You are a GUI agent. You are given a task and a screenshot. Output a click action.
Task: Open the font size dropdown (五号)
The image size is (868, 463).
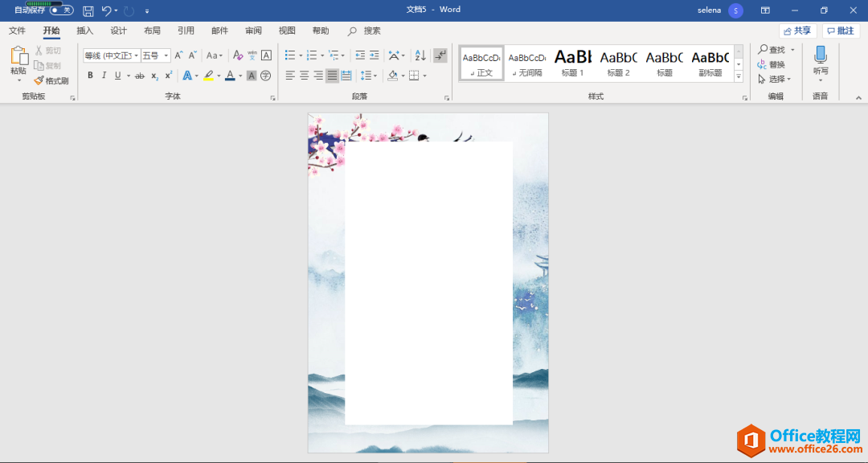click(x=156, y=55)
